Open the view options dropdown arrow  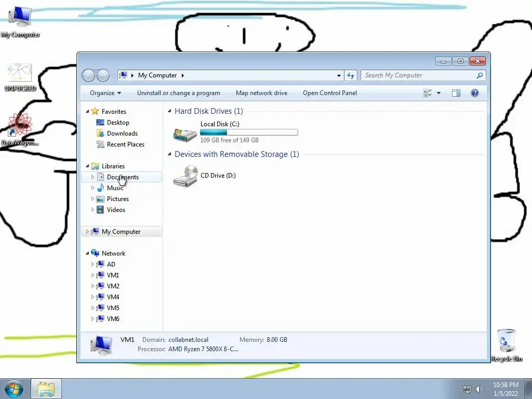[438, 93]
